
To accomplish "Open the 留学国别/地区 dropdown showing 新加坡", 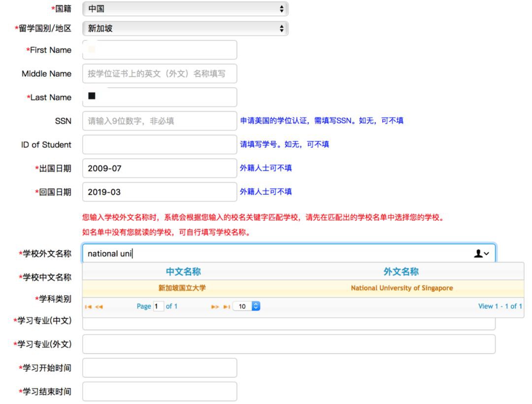I will click(x=185, y=29).
